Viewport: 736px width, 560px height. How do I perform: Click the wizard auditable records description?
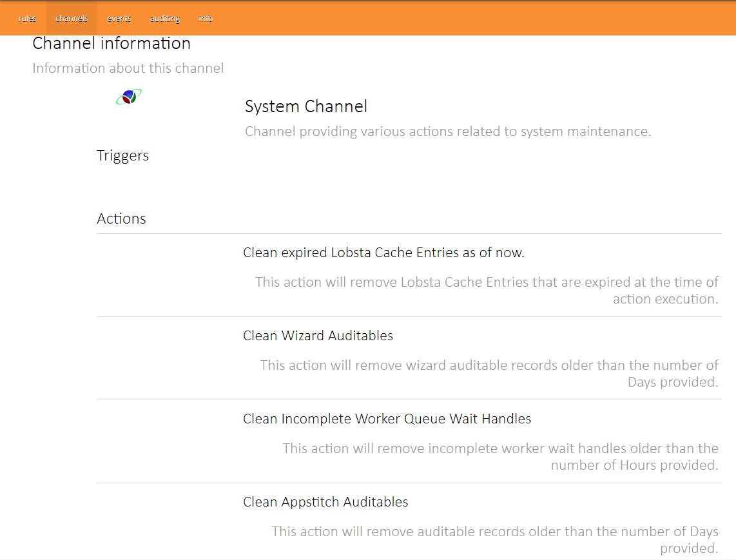click(x=489, y=373)
